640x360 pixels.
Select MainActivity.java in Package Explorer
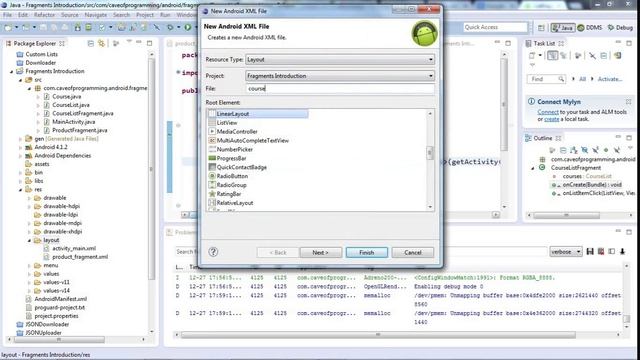pyautogui.click(x=73, y=122)
